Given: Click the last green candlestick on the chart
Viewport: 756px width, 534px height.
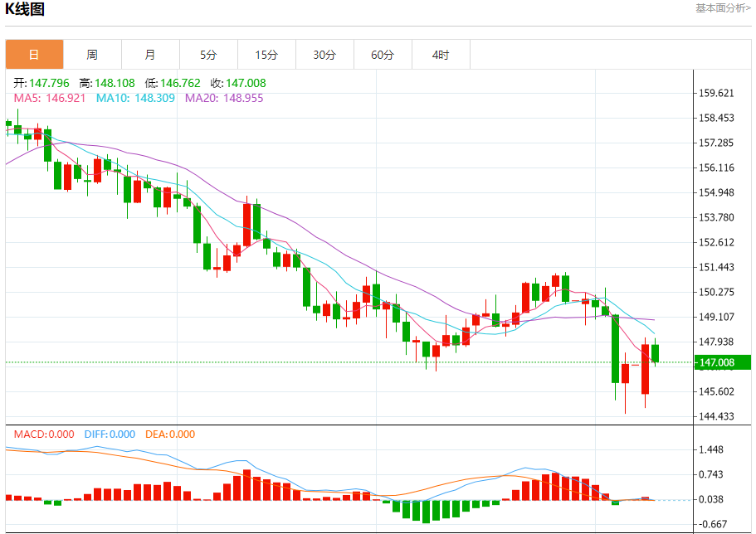Looking at the screenshot, I should pyautogui.click(x=655, y=353).
